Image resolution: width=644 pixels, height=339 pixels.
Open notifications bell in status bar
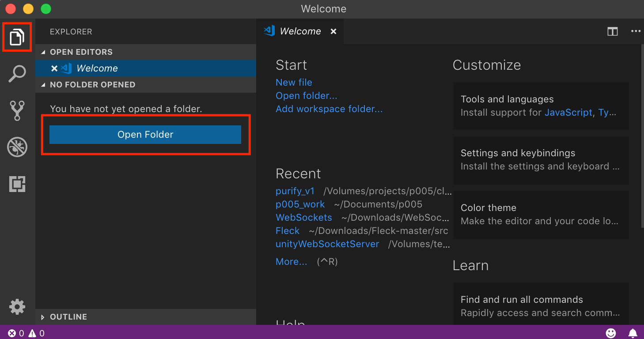[x=633, y=333]
